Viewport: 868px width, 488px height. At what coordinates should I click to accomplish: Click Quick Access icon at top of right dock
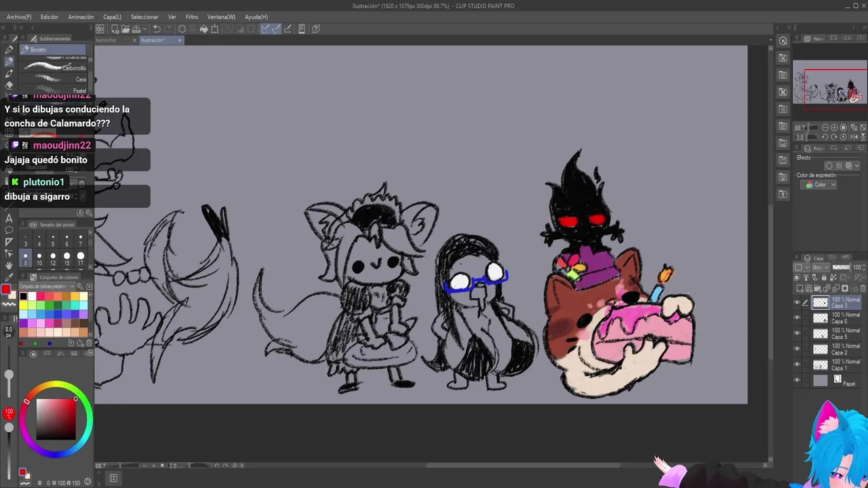[783, 41]
